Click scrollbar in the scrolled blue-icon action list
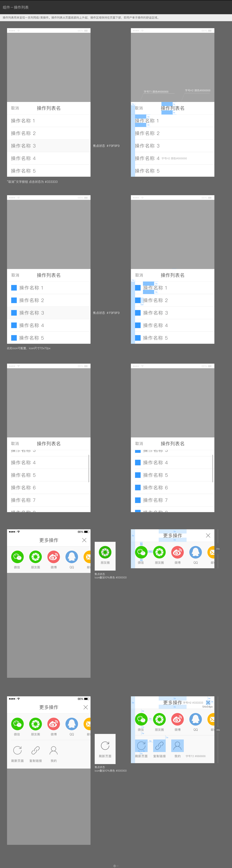The image size is (232, 868). [213, 468]
